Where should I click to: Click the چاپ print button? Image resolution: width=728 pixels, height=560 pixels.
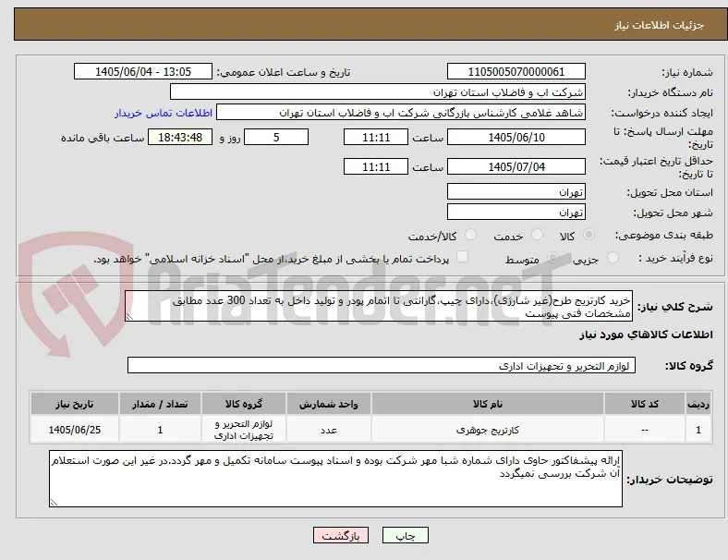point(406,535)
